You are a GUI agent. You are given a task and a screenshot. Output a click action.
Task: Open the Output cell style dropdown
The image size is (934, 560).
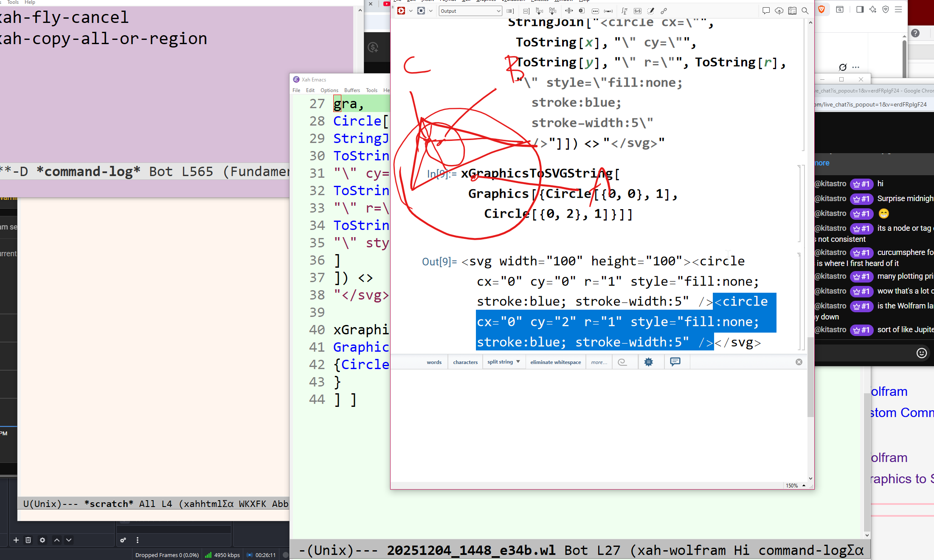pyautogui.click(x=470, y=11)
